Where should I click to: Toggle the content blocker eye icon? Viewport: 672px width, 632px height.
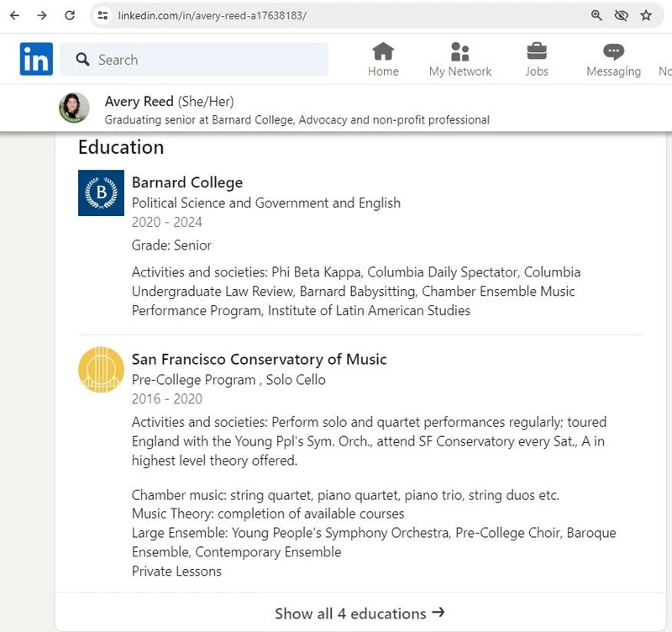coord(621,14)
